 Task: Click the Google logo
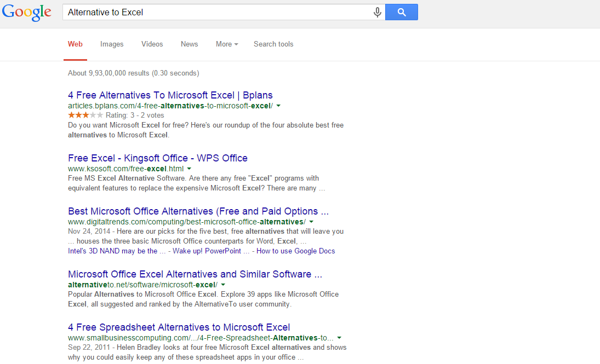(x=27, y=12)
